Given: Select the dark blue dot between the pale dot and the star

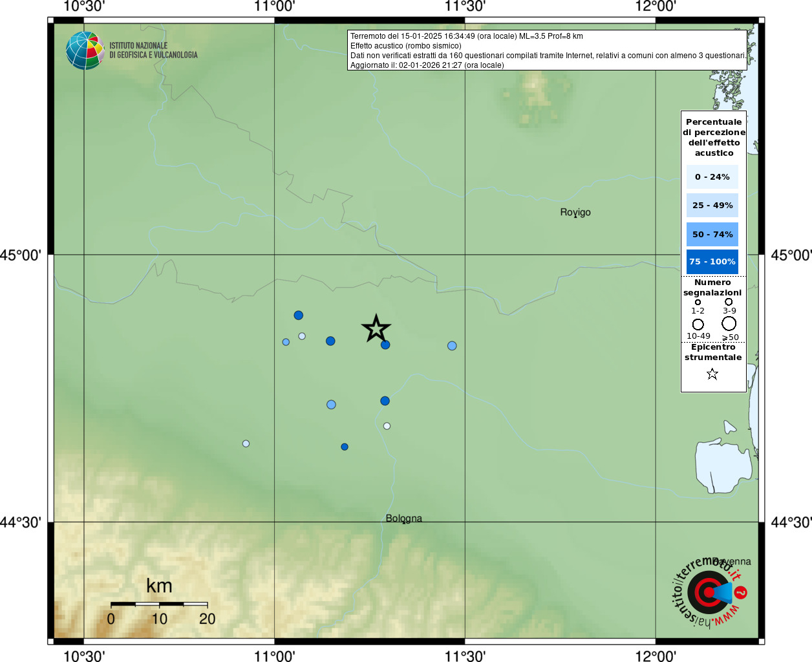Looking at the screenshot, I should click(330, 341).
